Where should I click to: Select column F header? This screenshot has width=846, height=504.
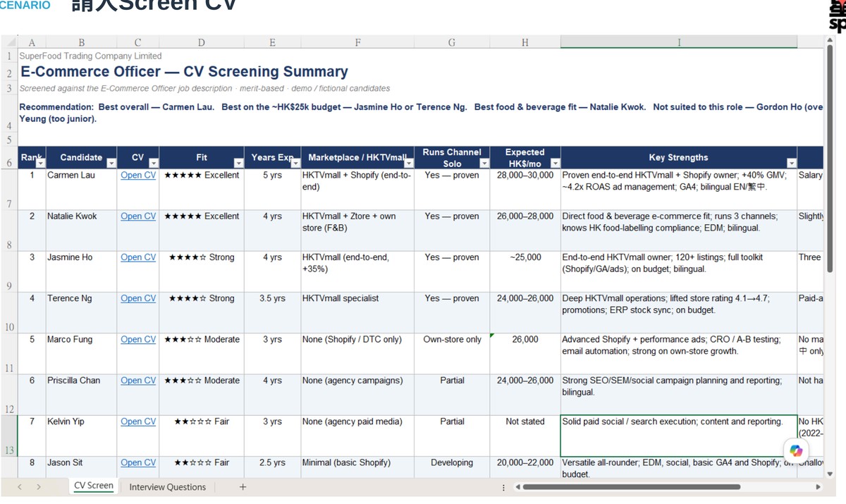click(x=357, y=42)
